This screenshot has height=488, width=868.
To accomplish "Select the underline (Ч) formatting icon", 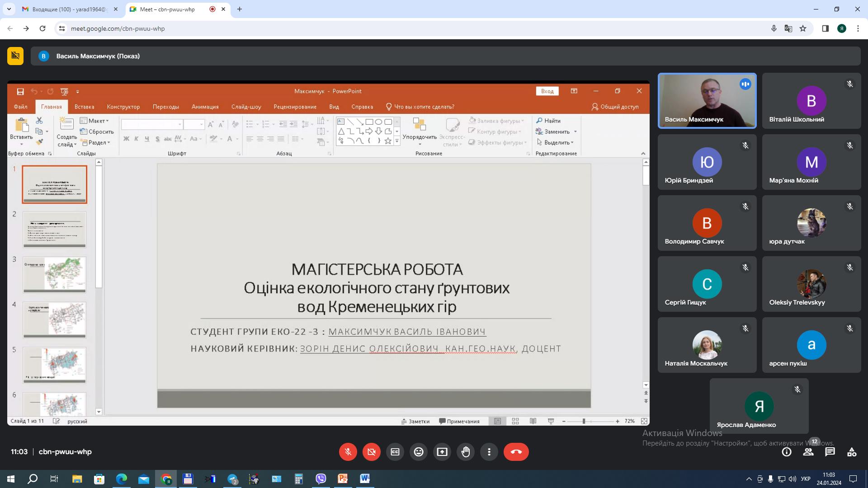I will click(x=146, y=139).
